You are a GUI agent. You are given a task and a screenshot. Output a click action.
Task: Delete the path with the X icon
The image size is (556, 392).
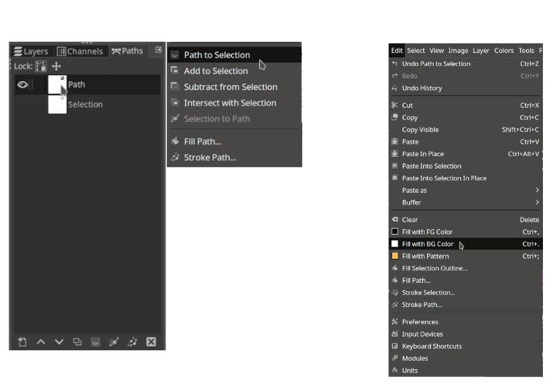[151, 342]
